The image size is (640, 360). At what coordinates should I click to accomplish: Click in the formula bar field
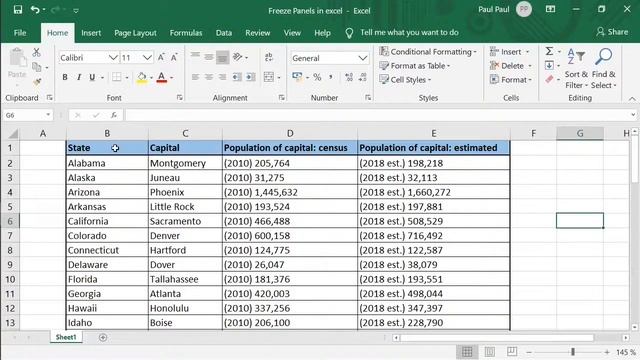coord(377,115)
